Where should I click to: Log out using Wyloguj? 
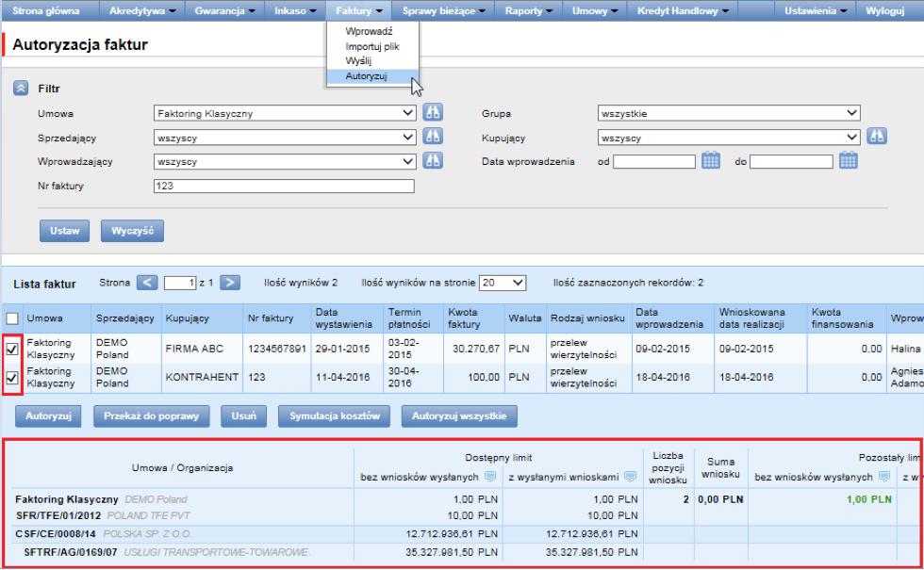point(885,10)
